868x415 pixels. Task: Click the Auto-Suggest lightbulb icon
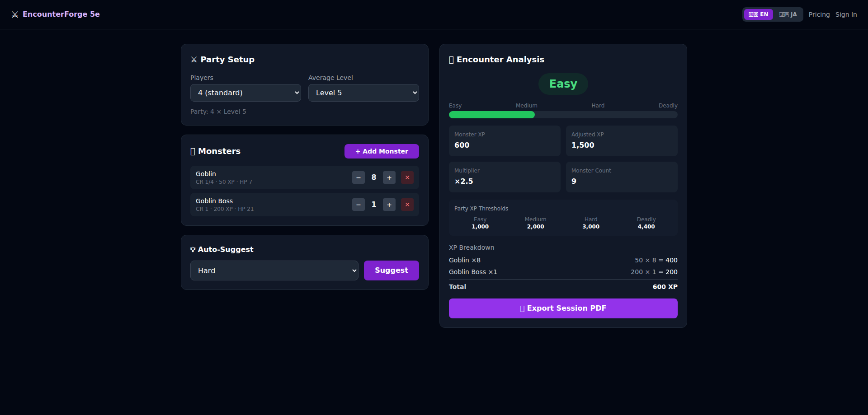pyautogui.click(x=193, y=249)
